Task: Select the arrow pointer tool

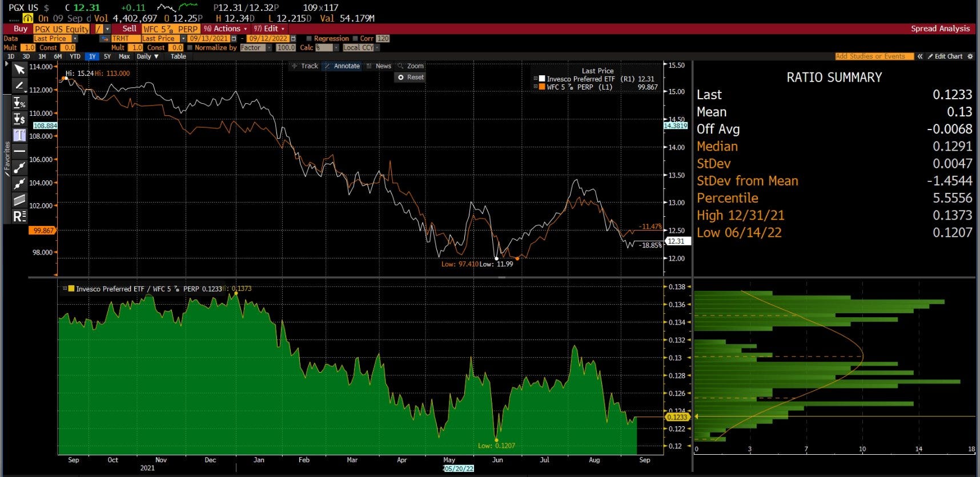Action: pos(19,70)
